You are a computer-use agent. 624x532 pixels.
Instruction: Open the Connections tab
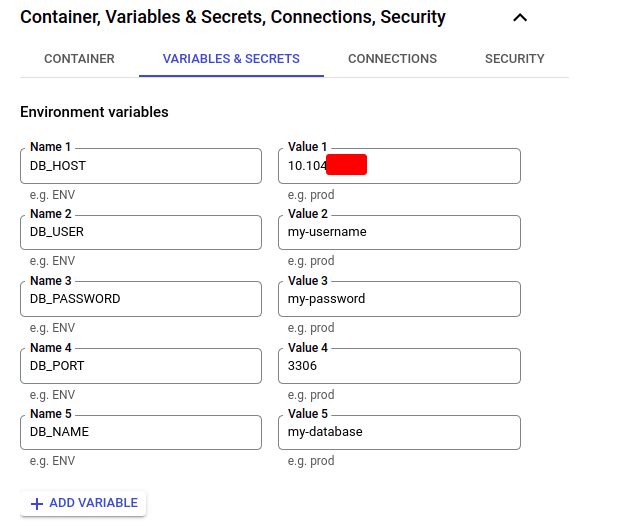[x=392, y=59]
